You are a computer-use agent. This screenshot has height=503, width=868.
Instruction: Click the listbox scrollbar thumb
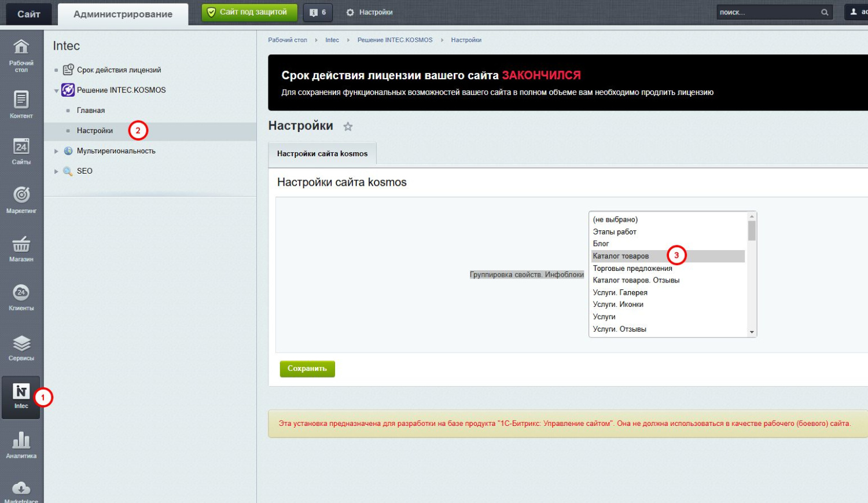tap(752, 230)
